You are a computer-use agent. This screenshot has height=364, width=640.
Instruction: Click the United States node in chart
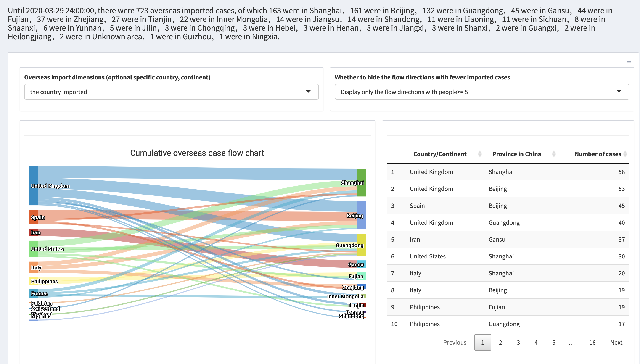(33, 249)
